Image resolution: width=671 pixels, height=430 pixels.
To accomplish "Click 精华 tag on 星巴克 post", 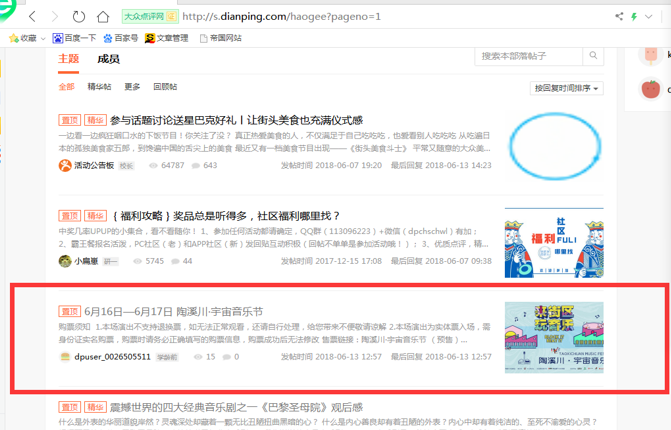I will coord(95,120).
